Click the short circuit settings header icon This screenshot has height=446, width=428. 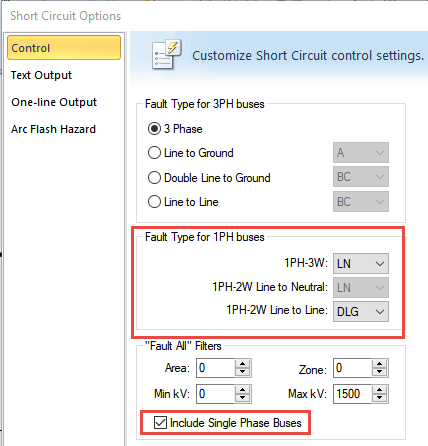(166, 55)
